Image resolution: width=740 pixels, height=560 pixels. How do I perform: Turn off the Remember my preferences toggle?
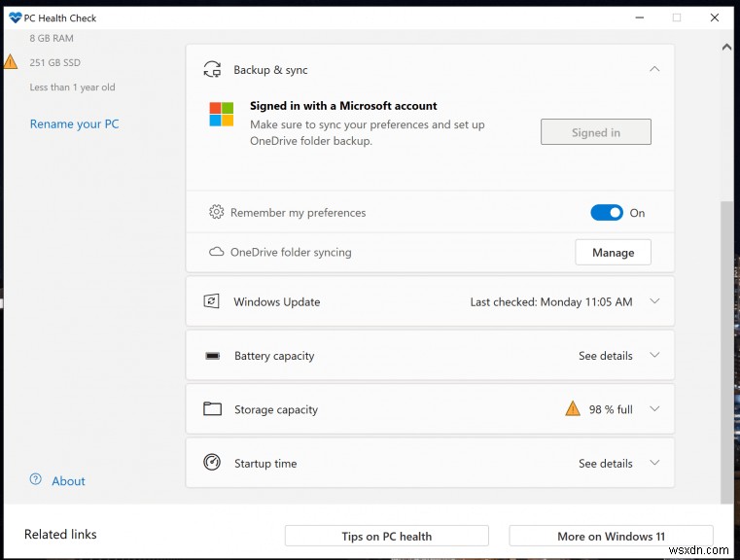click(x=607, y=213)
